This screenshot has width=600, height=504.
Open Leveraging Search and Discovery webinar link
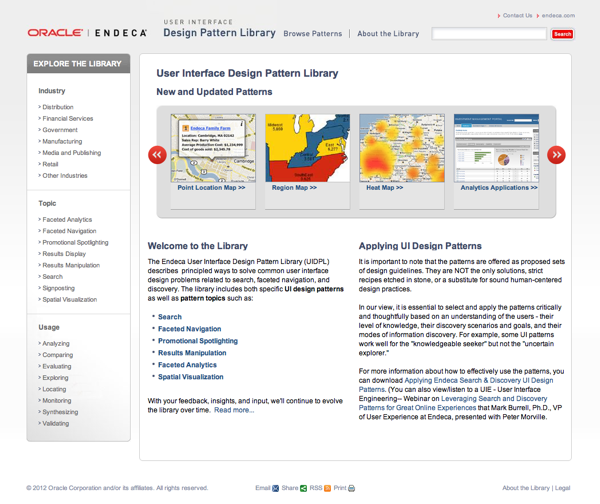453,403
